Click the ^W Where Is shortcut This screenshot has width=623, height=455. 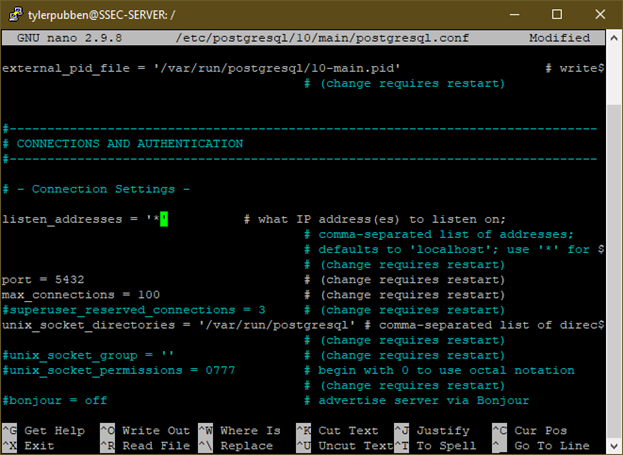point(240,431)
